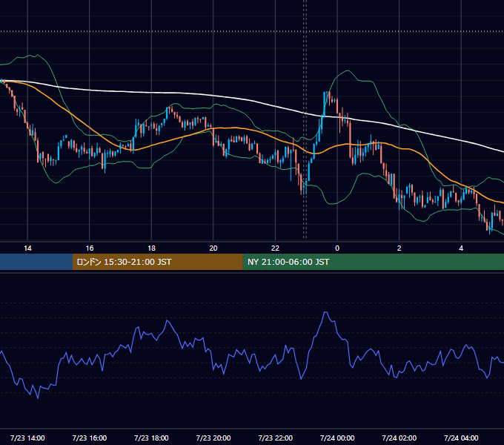Click the 7/23 16:00 time label

coord(90,438)
